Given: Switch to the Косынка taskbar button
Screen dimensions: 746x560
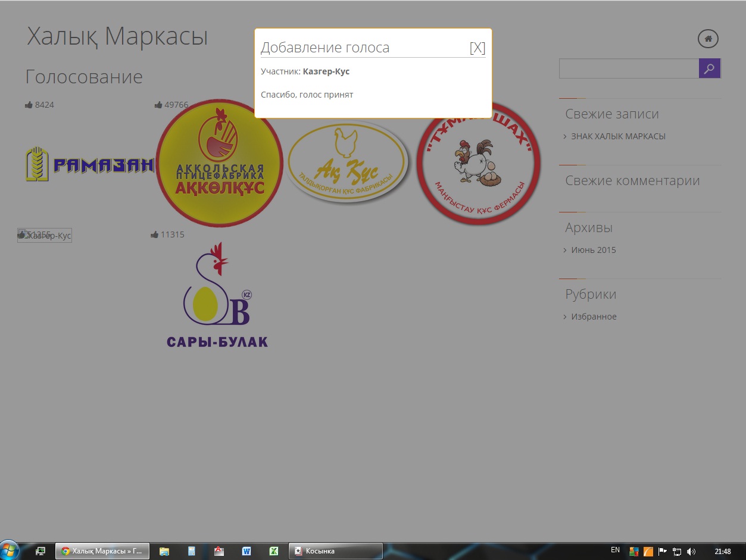Looking at the screenshot, I should coord(335,551).
